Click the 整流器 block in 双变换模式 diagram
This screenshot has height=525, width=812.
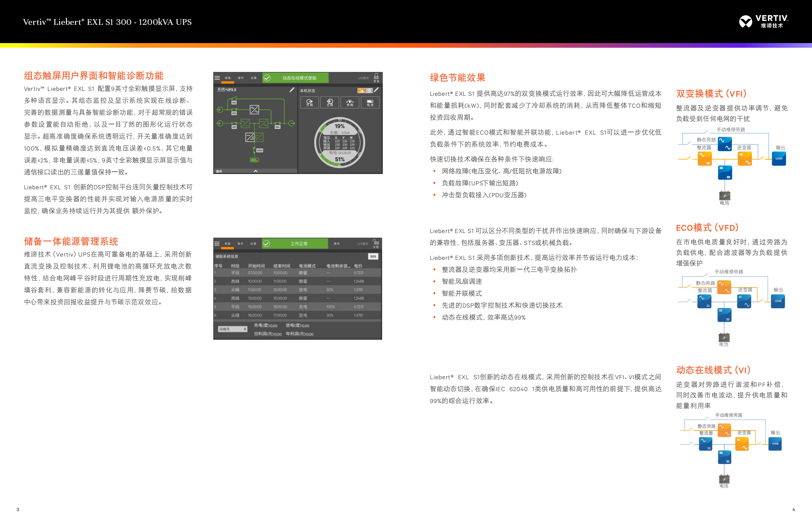(x=705, y=159)
